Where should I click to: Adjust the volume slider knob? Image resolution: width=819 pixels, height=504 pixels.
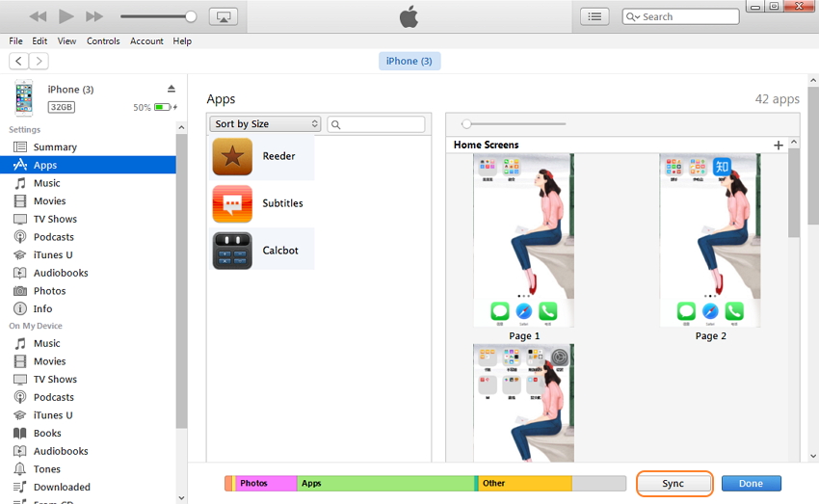[191, 16]
